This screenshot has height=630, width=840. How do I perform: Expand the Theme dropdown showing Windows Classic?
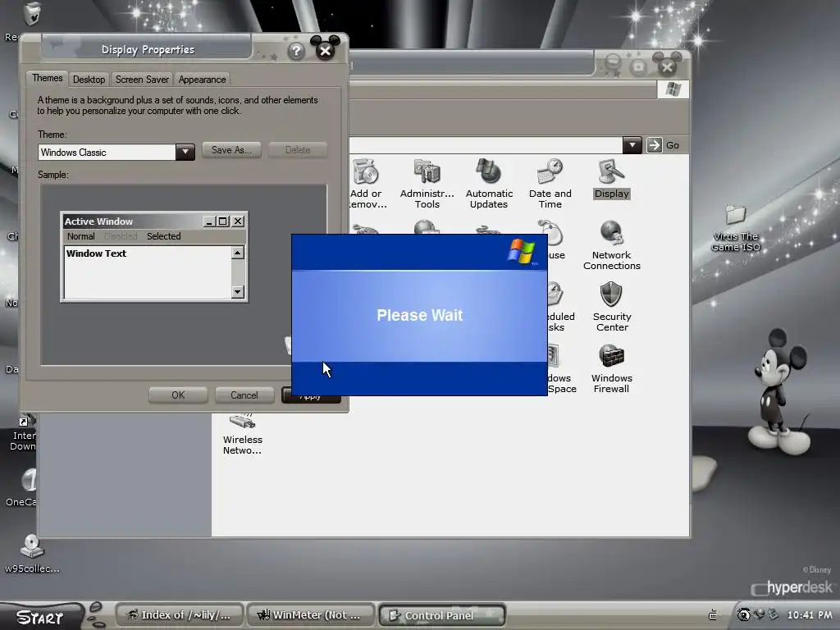point(185,152)
